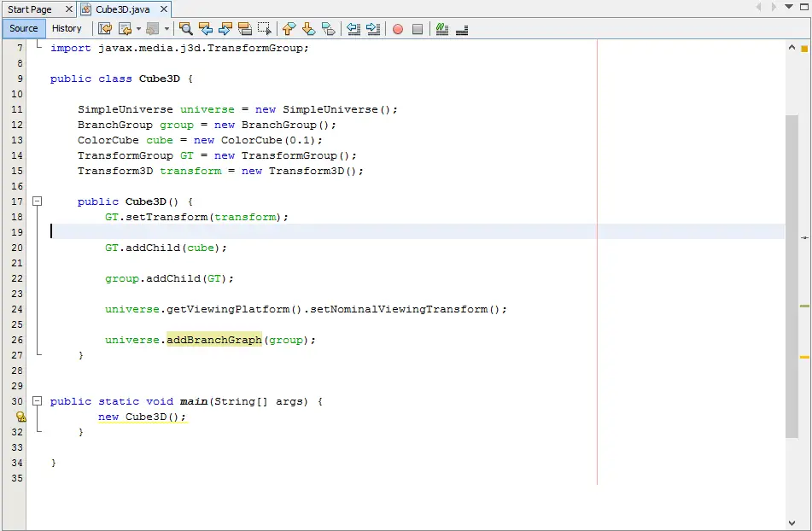Toggle rectangular selection mode
The width and height of the screenshot is (812, 531).
[264, 28]
